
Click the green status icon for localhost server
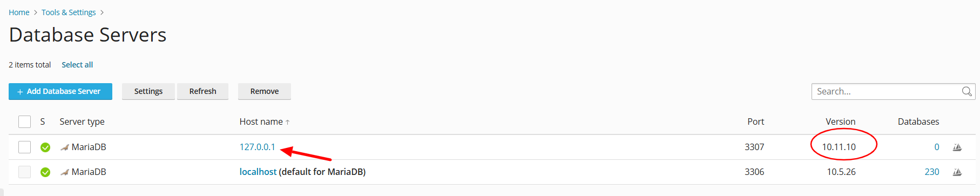45,172
